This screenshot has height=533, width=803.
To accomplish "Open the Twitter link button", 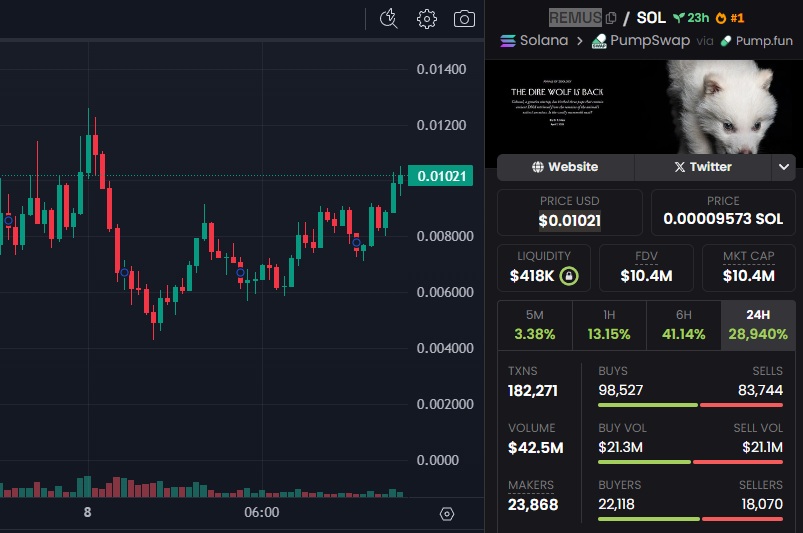I will click(703, 167).
